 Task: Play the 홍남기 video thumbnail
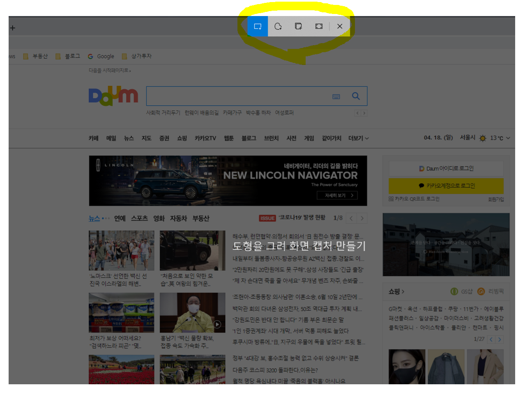point(193,313)
